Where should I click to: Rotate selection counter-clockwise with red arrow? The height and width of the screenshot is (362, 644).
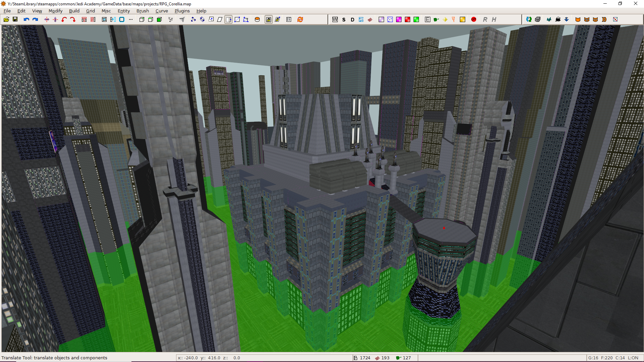[x=64, y=19]
